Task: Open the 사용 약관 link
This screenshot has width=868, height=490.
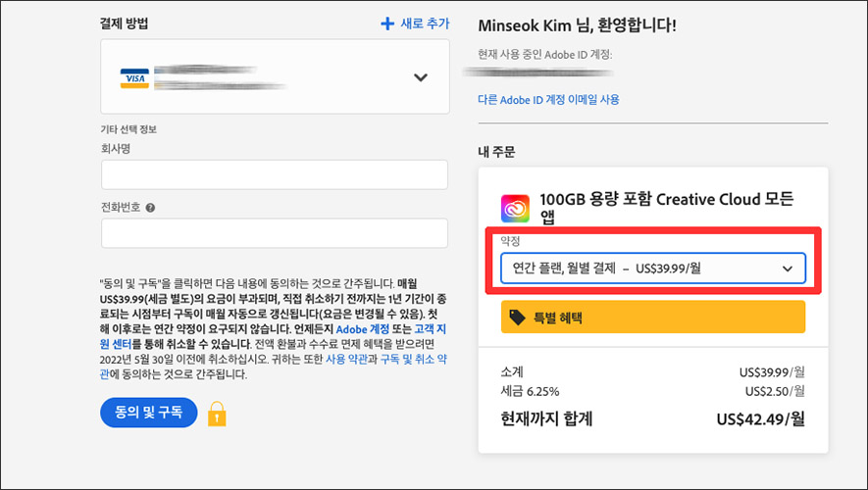Action: 346,359
